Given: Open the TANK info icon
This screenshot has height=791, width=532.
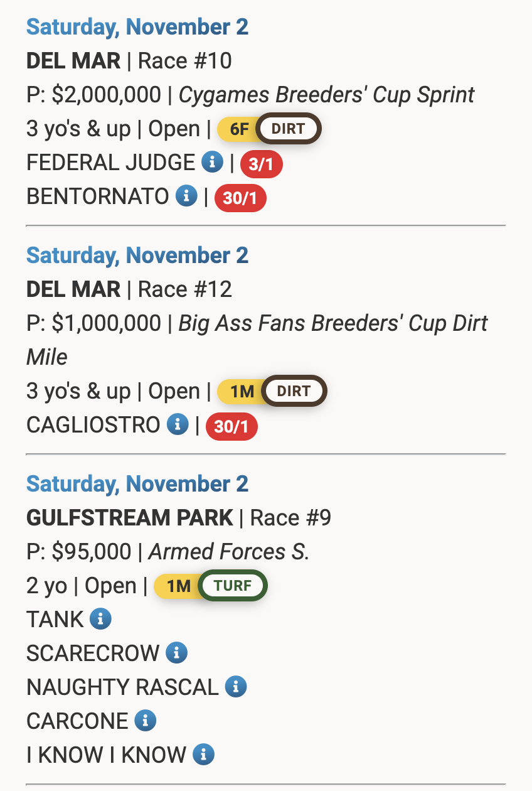Looking at the screenshot, I should click(x=100, y=620).
